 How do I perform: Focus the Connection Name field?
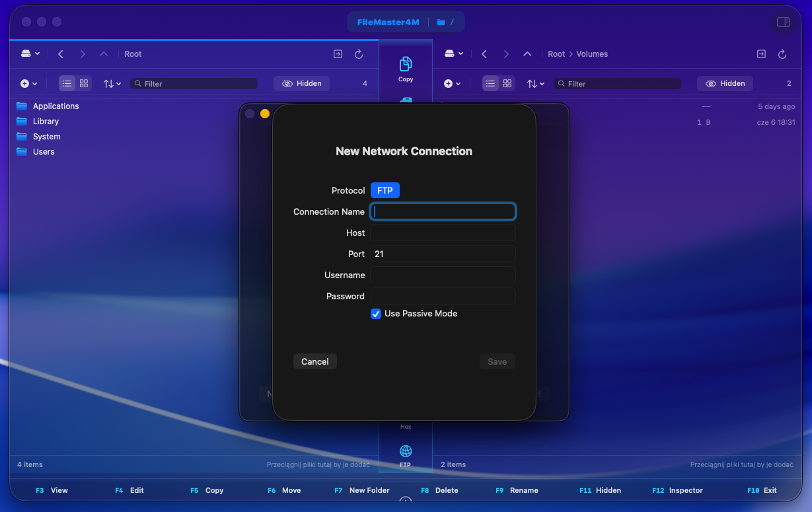click(443, 211)
